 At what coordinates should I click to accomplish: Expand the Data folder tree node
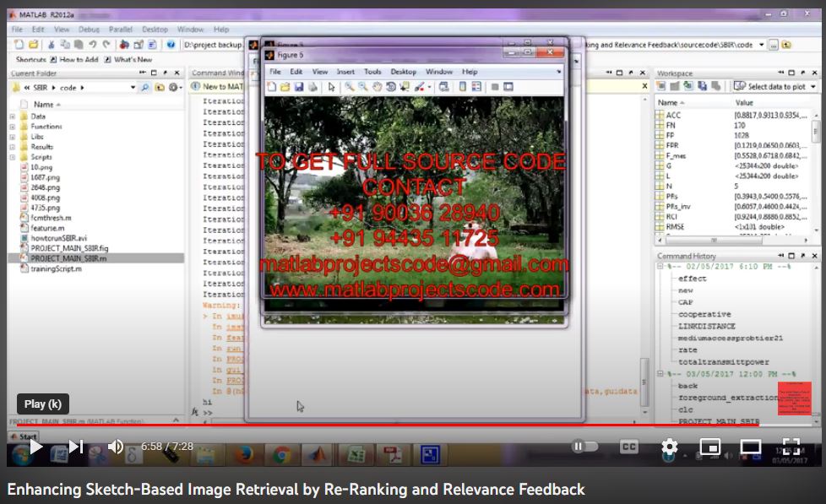click(x=12, y=117)
